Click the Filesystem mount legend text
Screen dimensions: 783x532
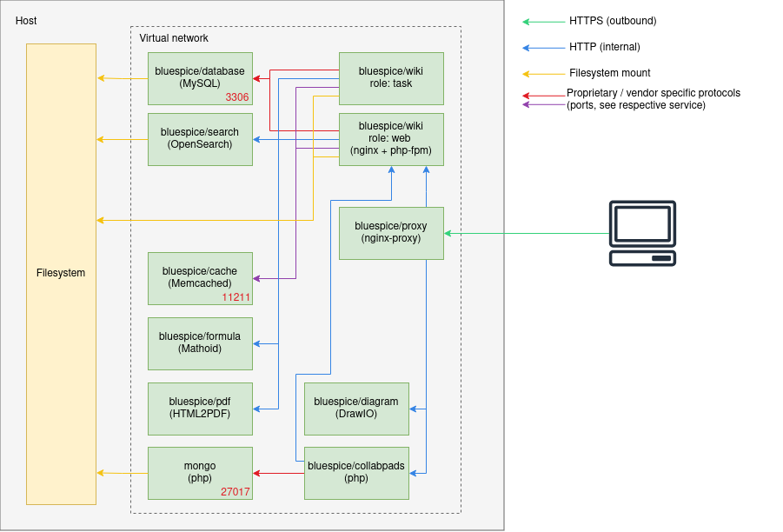pyautogui.click(x=610, y=72)
